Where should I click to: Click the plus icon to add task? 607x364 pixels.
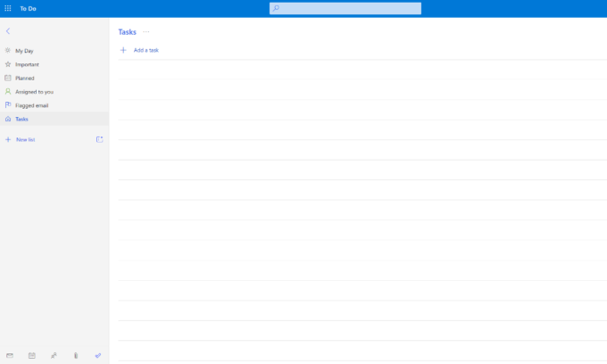tap(123, 50)
